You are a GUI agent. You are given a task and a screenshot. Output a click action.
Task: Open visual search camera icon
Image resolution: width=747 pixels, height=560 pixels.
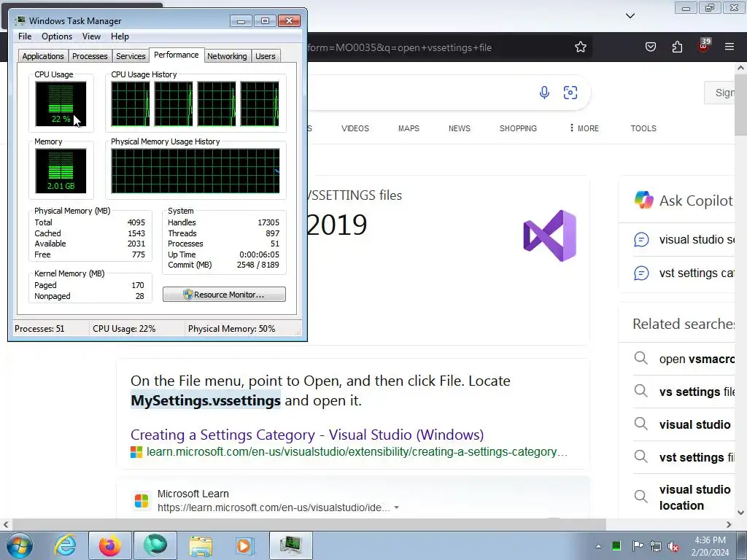570,93
